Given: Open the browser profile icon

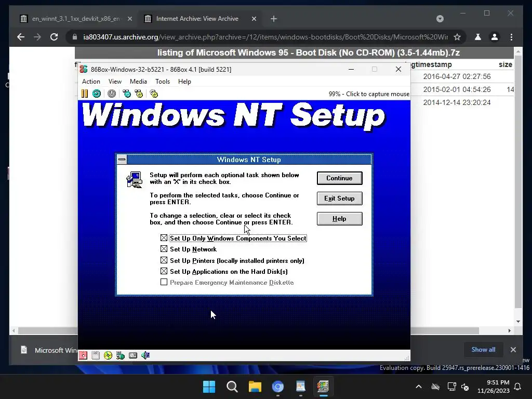Looking at the screenshot, I should click(495, 37).
